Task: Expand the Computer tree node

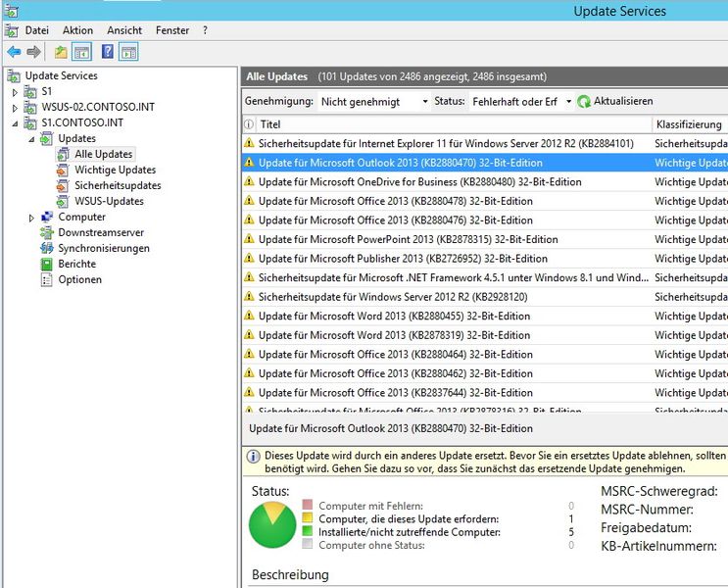Action: [31, 218]
